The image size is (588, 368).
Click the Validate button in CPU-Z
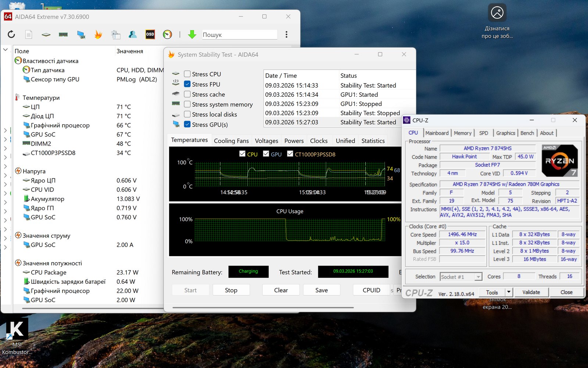pos(531,292)
